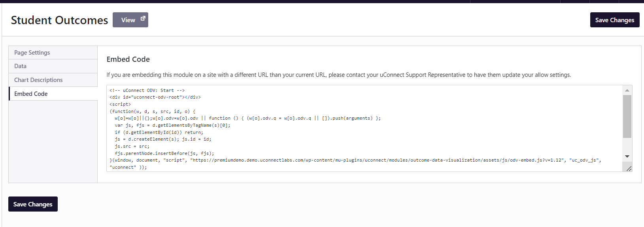This screenshot has height=227, width=644.
Task: Grab the embed code textarea resize handle
Action: pos(629,168)
